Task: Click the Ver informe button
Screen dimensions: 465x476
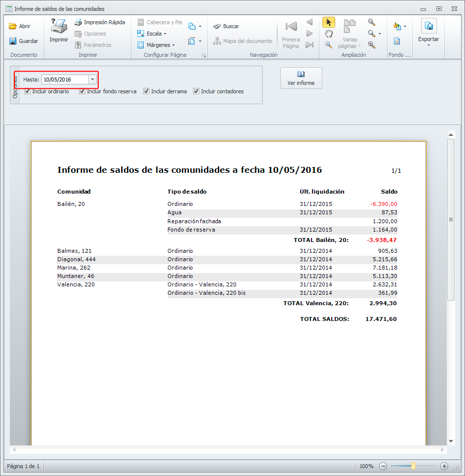Action: (x=301, y=78)
